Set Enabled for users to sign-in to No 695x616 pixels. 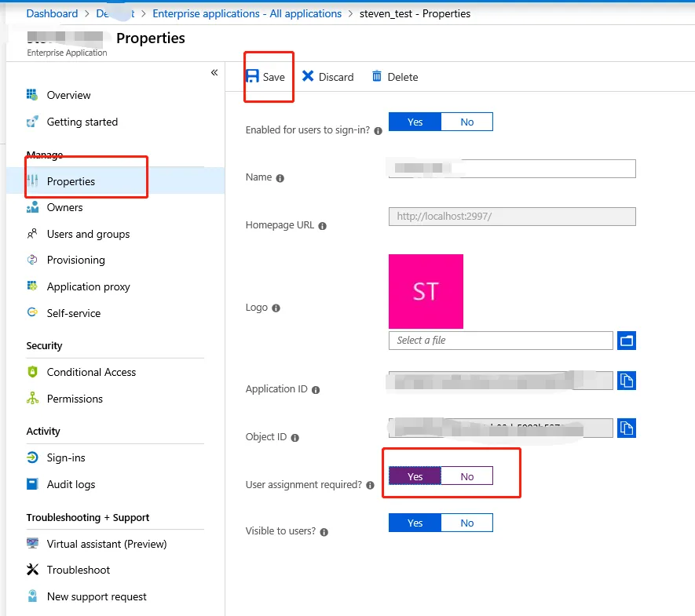point(466,122)
